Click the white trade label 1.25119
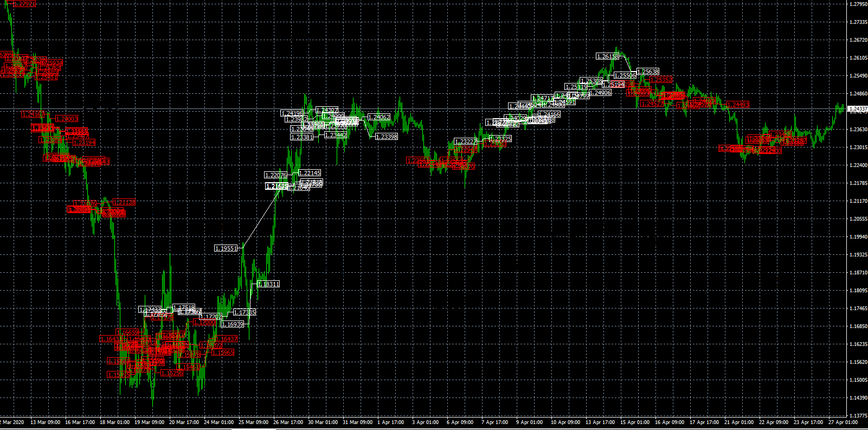The width and height of the screenshot is (868, 430). (x=576, y=87)
